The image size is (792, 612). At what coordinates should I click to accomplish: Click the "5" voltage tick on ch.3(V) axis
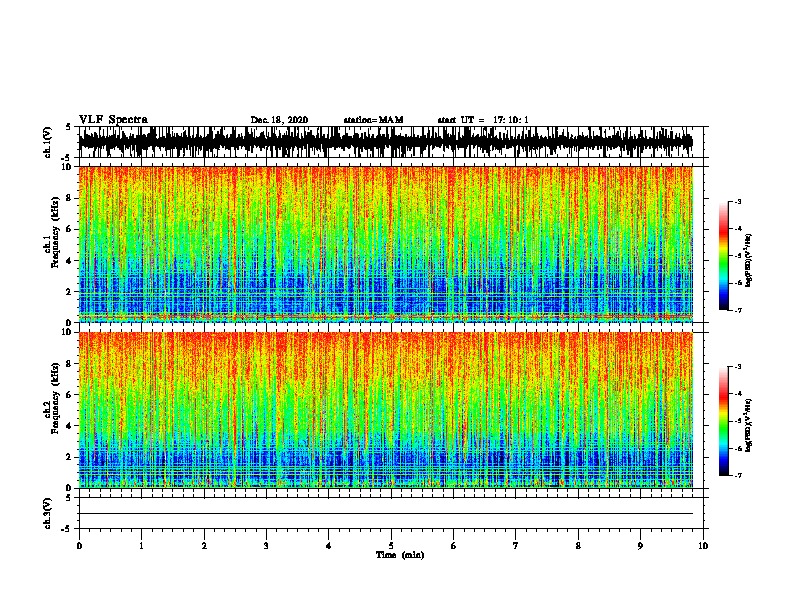pyautogui.click(x=69, y=497)
